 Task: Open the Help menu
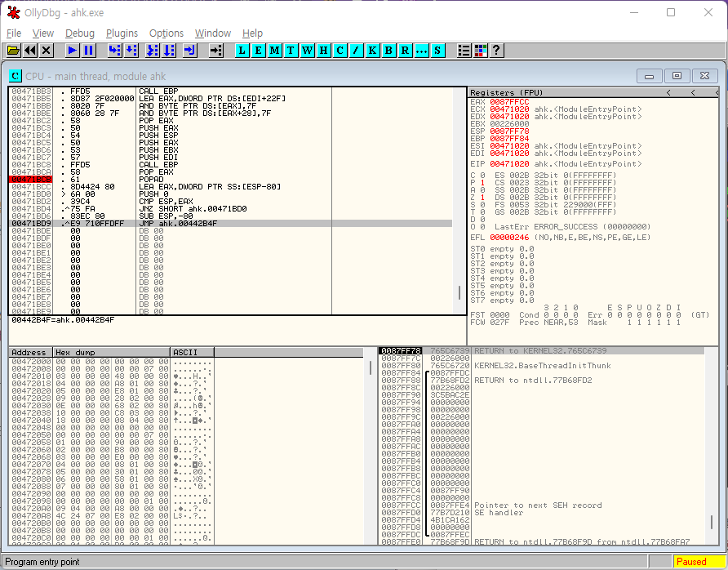click(x=252, y=33)
